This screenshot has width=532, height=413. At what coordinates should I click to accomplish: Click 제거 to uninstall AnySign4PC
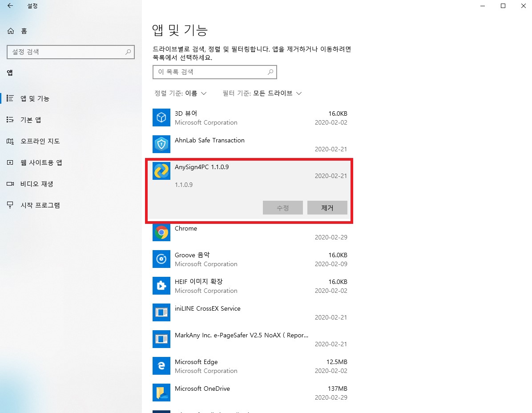327,208
